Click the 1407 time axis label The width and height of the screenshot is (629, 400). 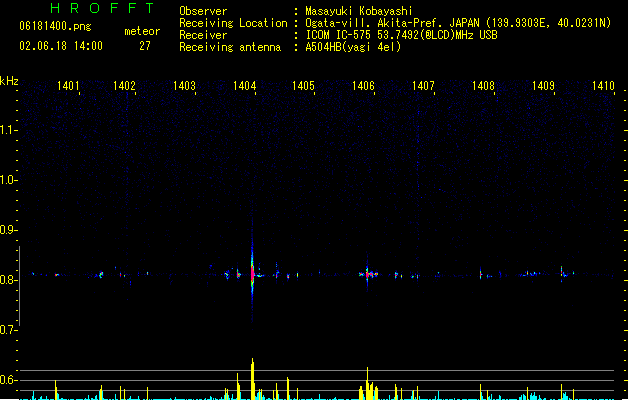[x=423, y=85]
